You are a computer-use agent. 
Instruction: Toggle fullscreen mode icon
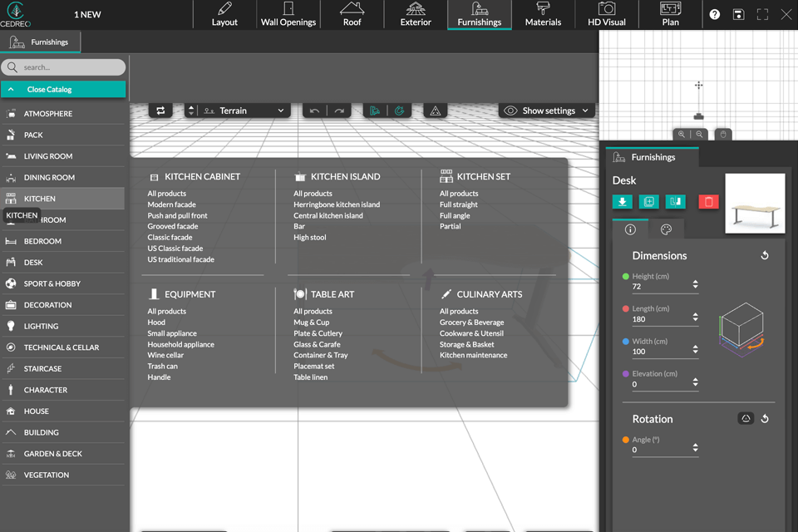tap(762, 14)
